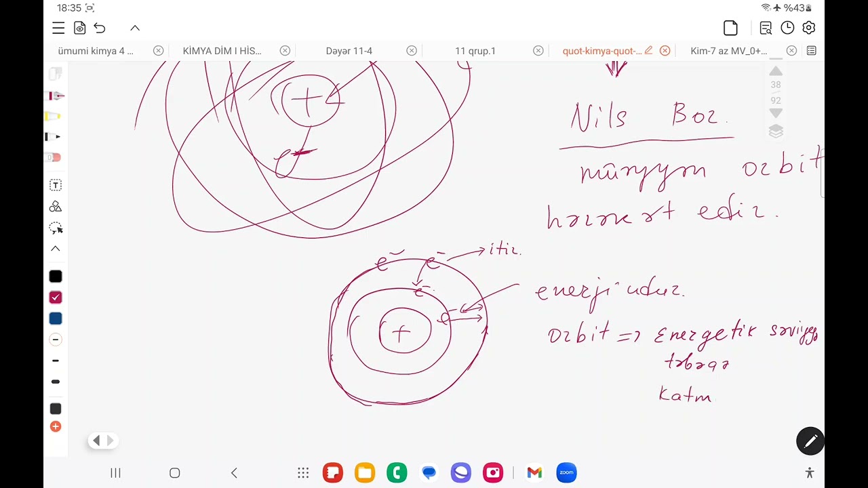
Task: Toggle the read-only view mode icon
Action: point(80,28)
